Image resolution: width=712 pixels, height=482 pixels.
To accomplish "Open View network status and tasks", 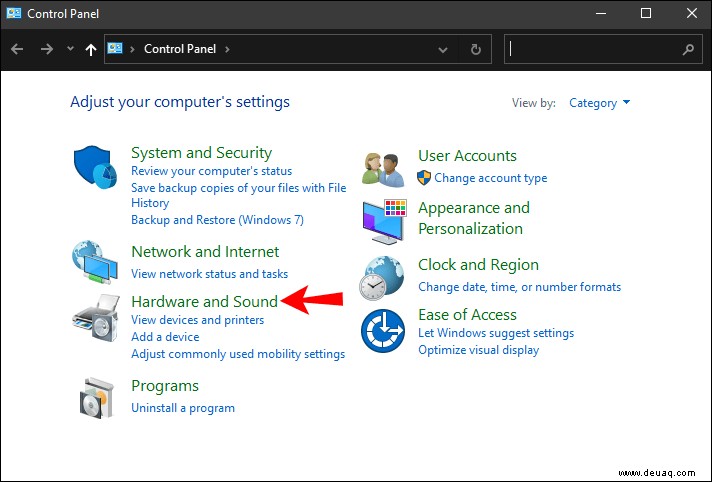I will [x=209, y=274].
